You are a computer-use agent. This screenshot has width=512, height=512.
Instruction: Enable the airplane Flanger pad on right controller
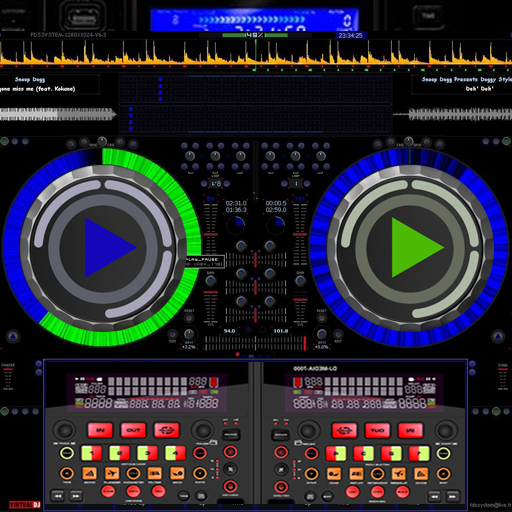tap(399, 473)
